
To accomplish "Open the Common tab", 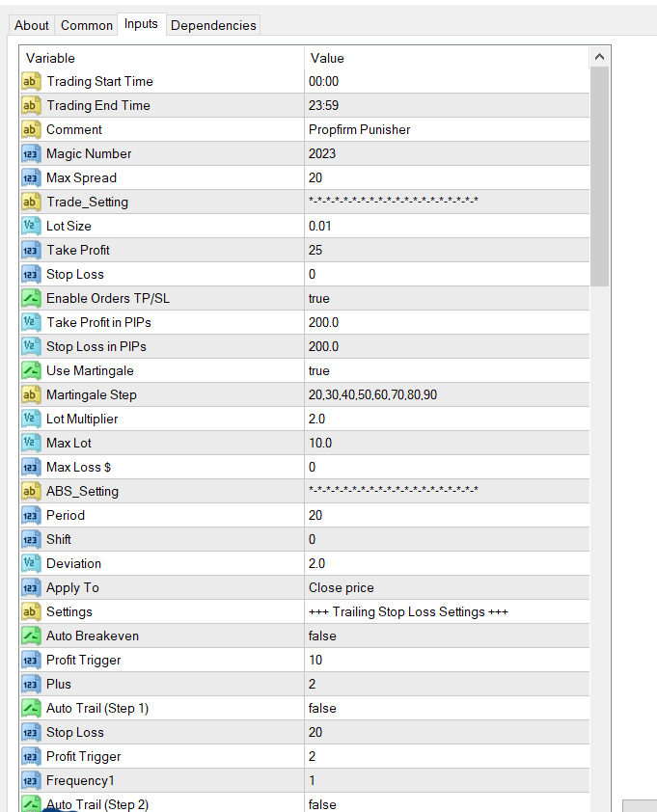I will 86,25.
